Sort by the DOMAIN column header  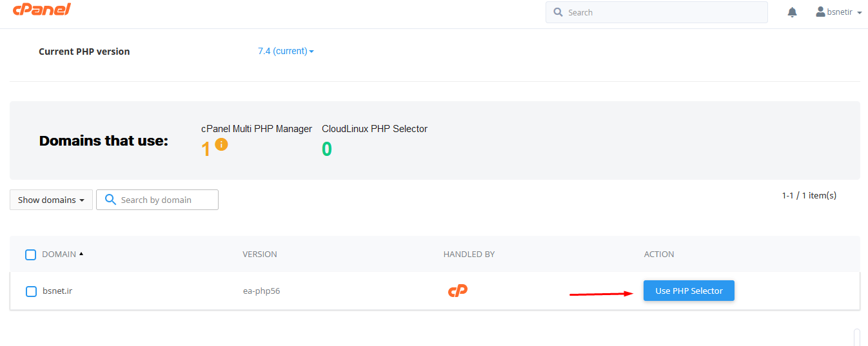tap(63, 254)
